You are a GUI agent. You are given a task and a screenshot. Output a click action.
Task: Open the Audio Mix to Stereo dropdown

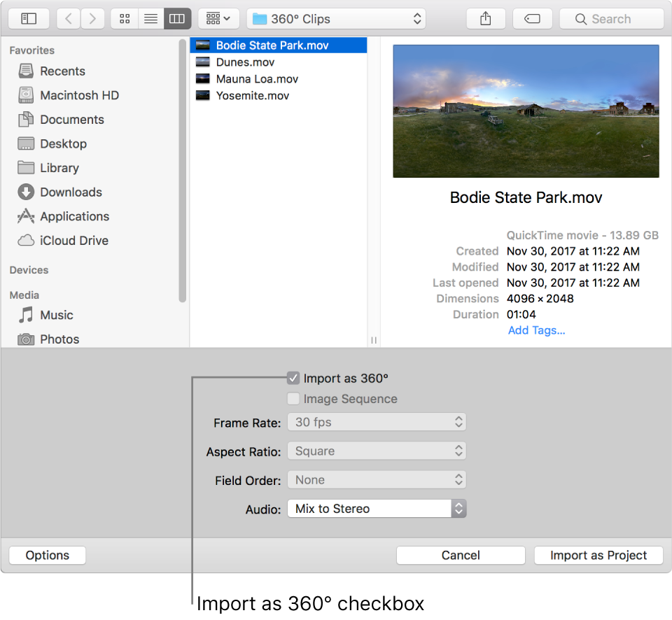coord(377,509)
